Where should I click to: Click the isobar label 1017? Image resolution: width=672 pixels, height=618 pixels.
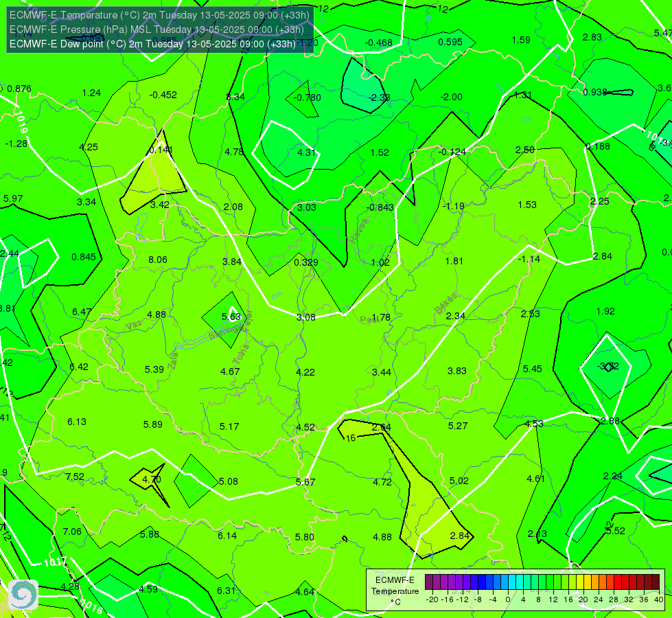(x=56, y=562)
